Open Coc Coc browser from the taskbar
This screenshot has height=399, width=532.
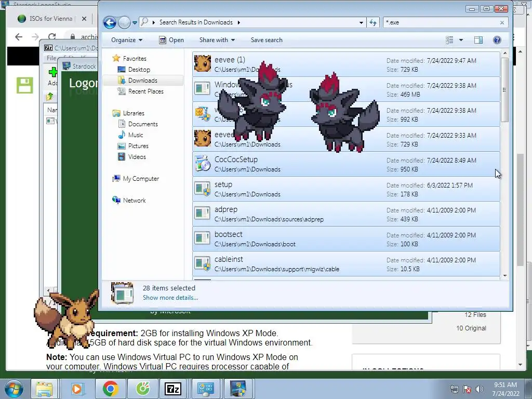(x=143, y=389)
